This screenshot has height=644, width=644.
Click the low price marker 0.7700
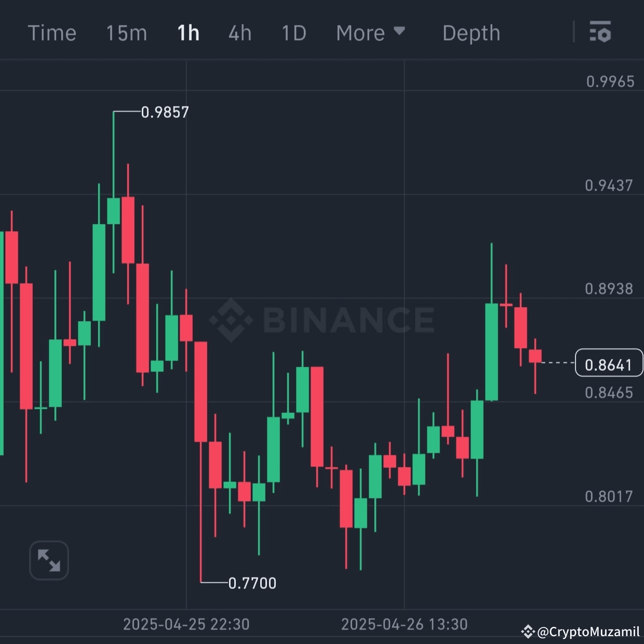point(252,583)
